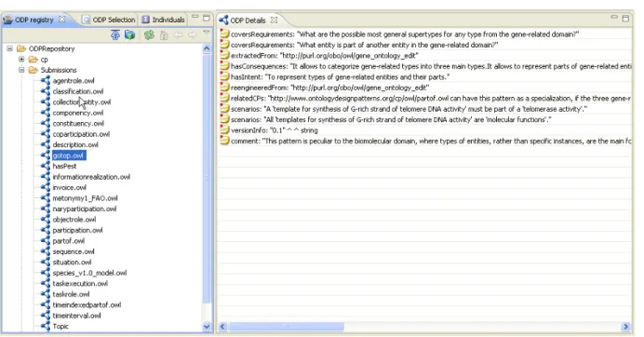Open the registry view menu triangle
This screenshot has width=644, height=337.
(x=207, y=32)
